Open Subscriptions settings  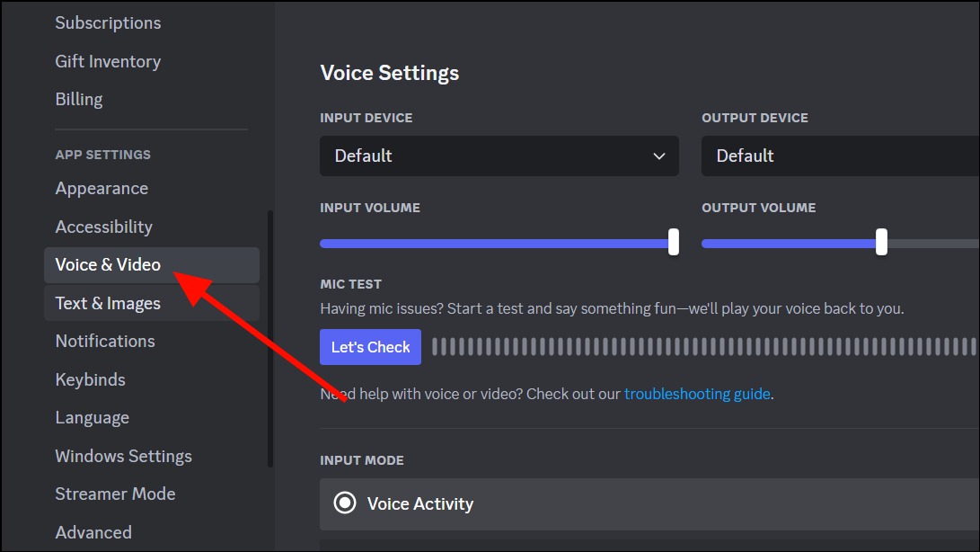(x=108, y=23)
